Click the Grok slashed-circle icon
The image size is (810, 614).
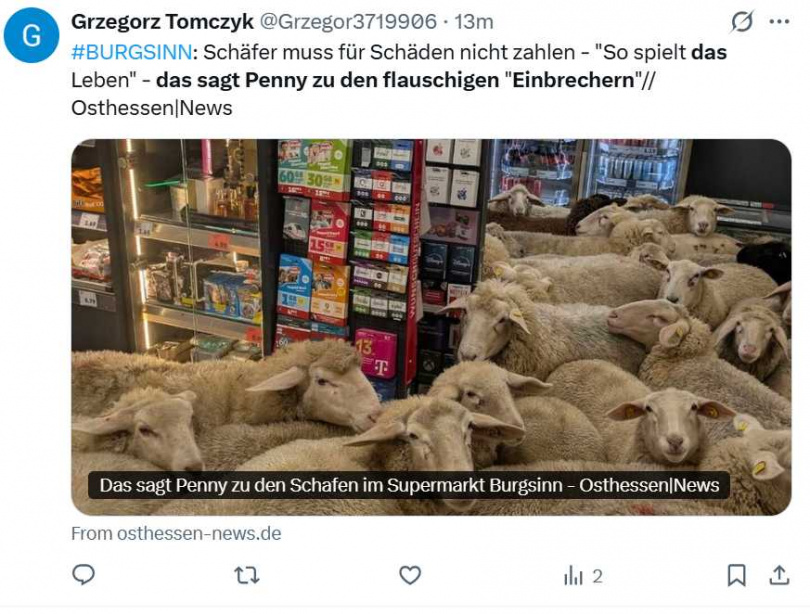click(x=742, y=22)
